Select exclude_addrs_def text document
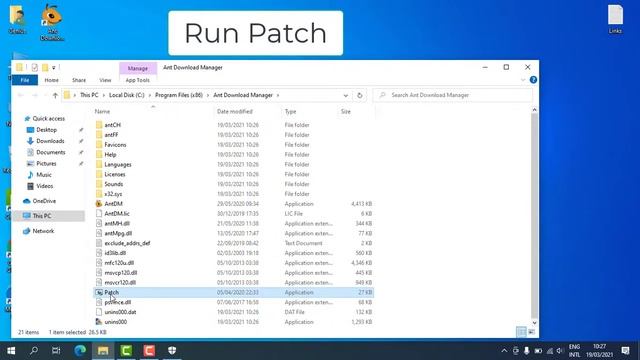The image size is (640, 360). (127, 243)
